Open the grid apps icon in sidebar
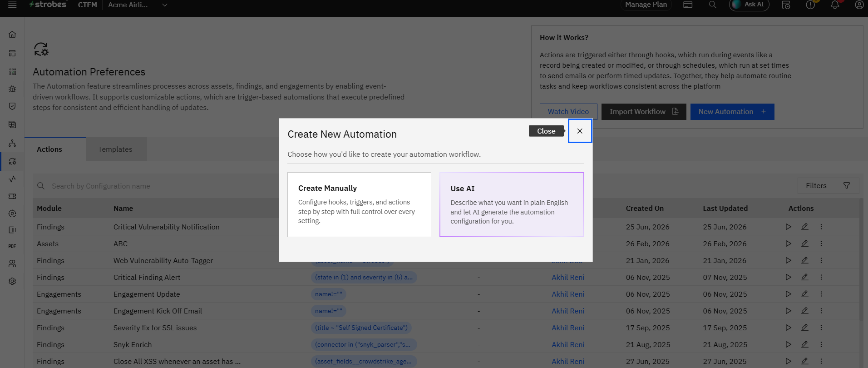This screenshot has height=368, width=868. [12, 72]
